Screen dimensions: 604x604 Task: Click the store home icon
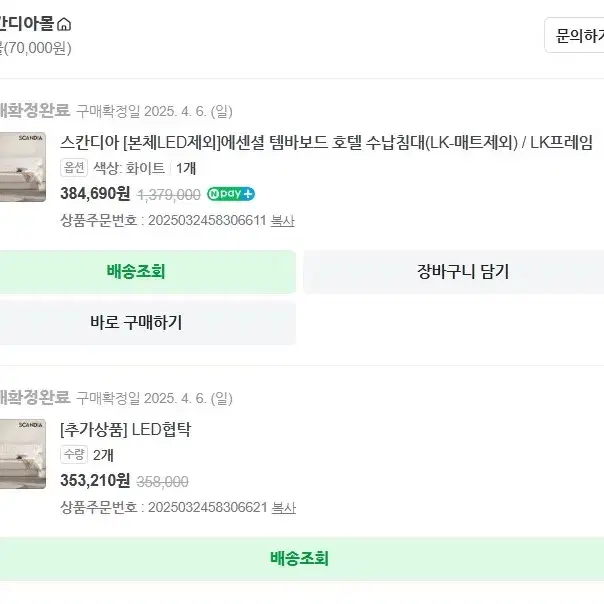point(64,24)
